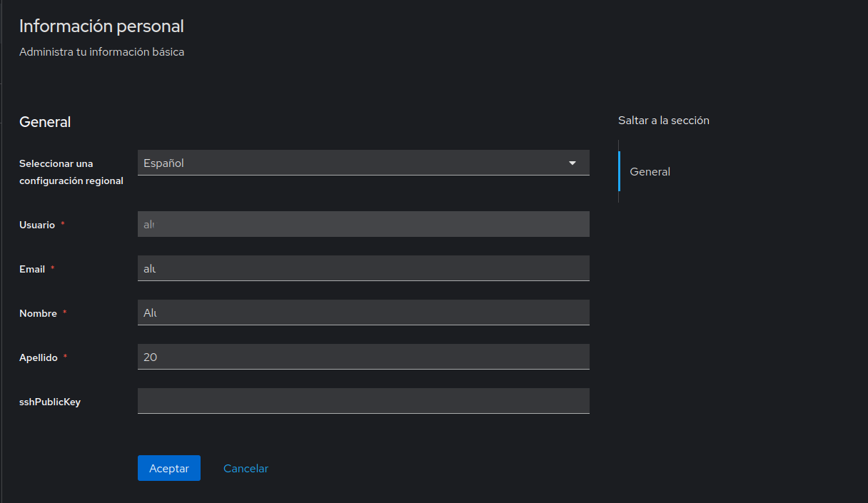The height and width of the screenshot is (503, 868).
Task: Focus the empty sshPublicKey field
Action: click(x=363, y=401)
